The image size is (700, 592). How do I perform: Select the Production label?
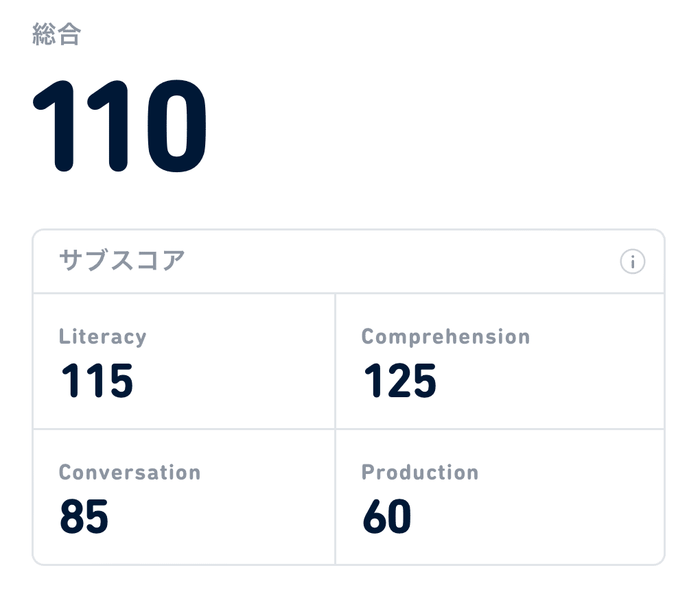420,473
